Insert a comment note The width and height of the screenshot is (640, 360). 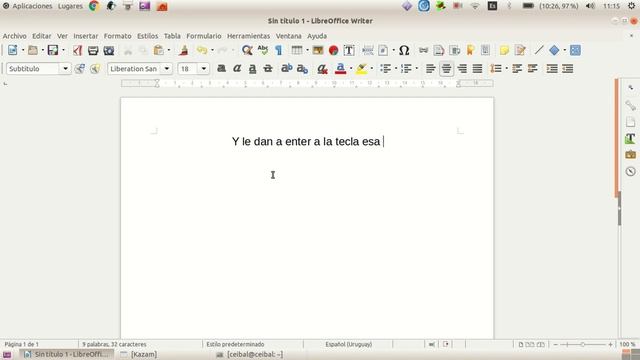click(504, 50)
